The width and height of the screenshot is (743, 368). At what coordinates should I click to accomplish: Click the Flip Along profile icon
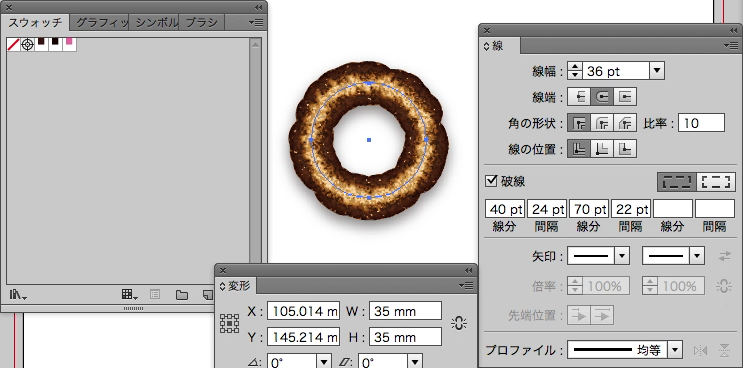tap(700, 350)
